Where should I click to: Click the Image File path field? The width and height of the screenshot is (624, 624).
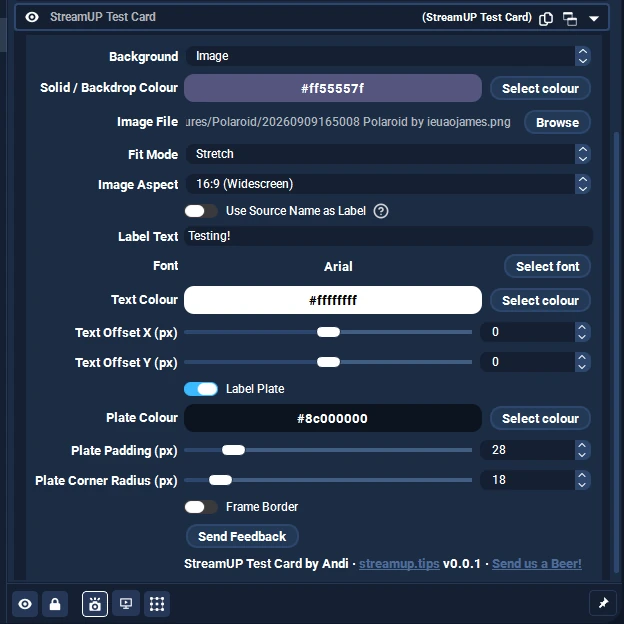(x=348, y=122)
